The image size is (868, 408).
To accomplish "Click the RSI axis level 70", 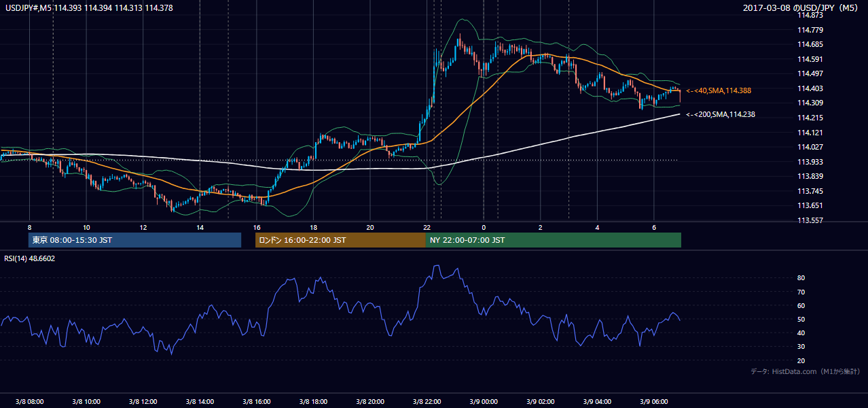I will (x=801, y=292).
